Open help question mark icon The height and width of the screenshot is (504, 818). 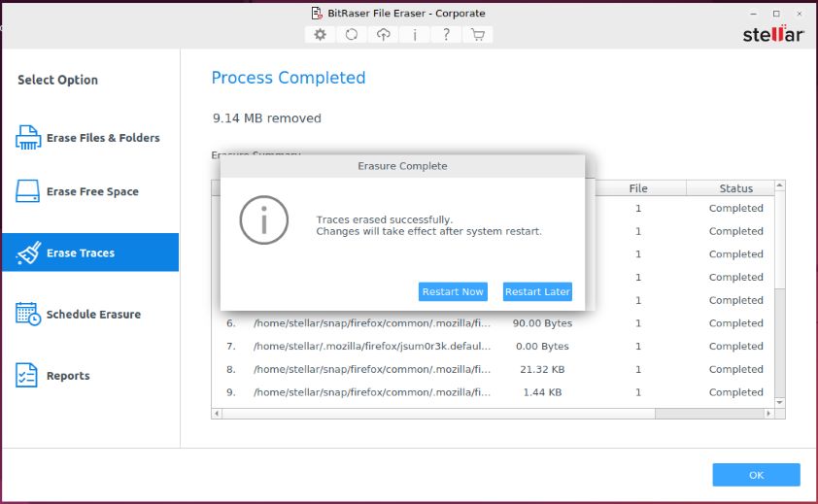(446, 34)
